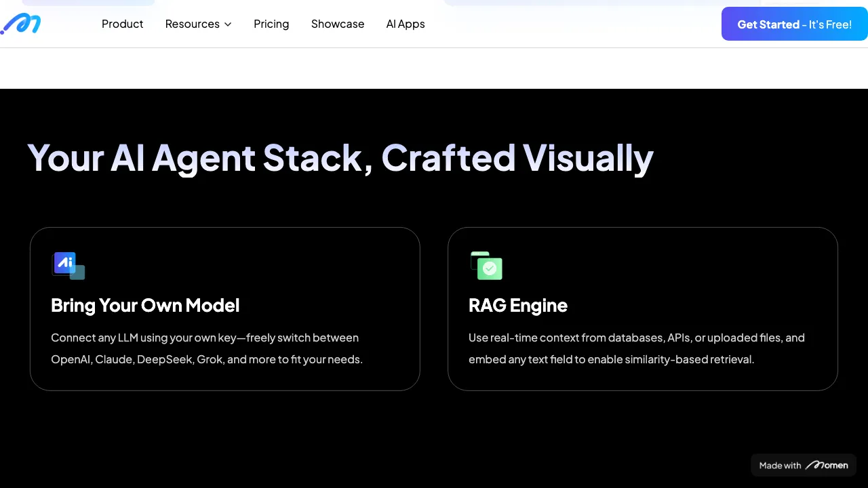Click the 'Use real-time context from databases' line
This screenshot has width=868, height=488.
[636, 338]
